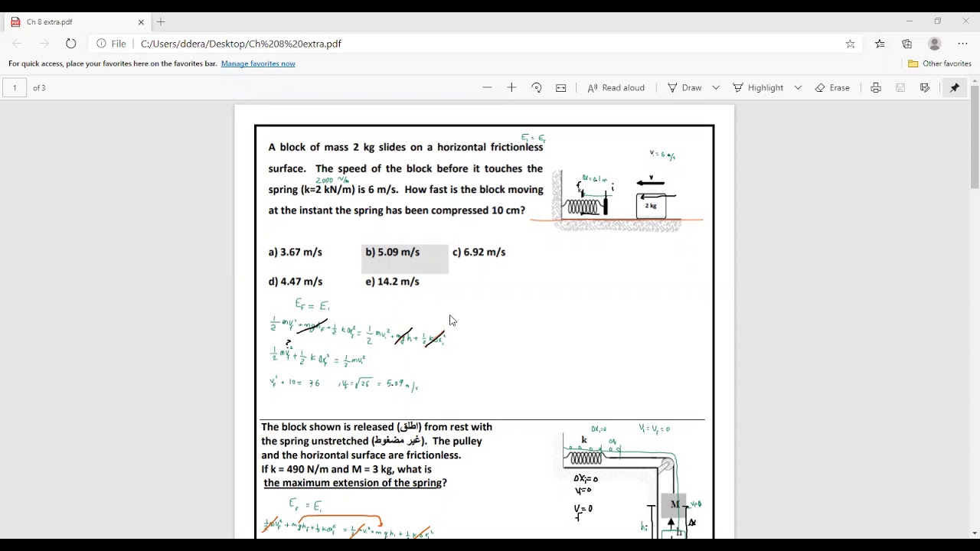Zoom in the PDF with plus
The width and height of the screenshot is (980, 551).
tap(511, 88)
